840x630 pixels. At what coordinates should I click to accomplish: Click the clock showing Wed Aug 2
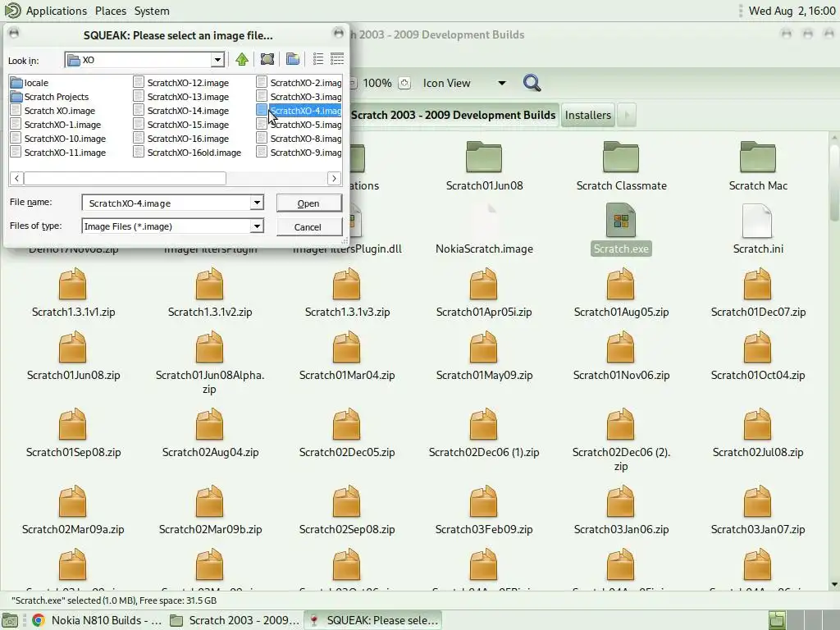792,11
